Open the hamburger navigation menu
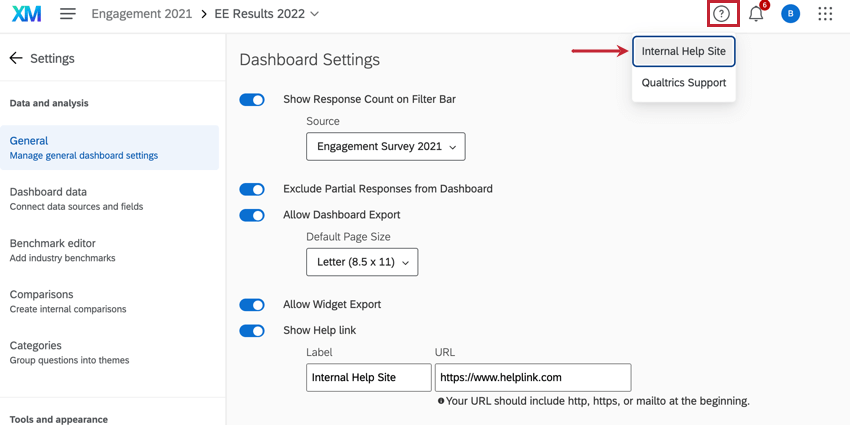Viewport: 850px width, 425px height. tap(68, 14)
